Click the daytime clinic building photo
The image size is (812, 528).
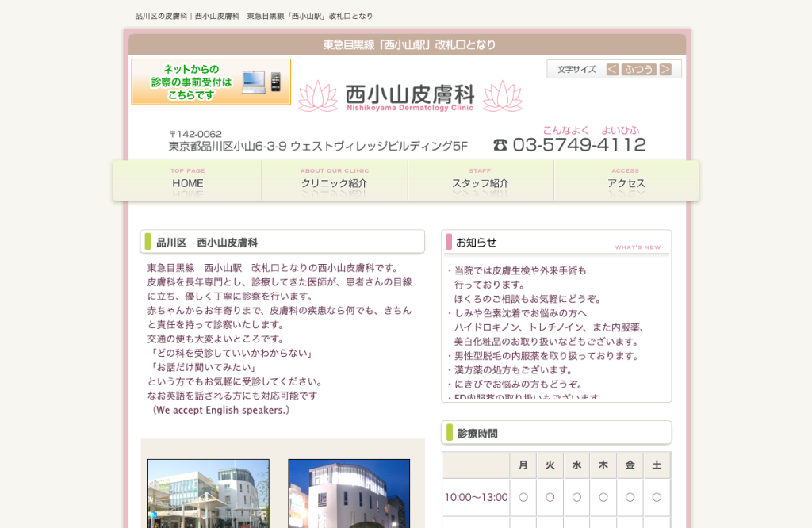click(x=209, y=493)
